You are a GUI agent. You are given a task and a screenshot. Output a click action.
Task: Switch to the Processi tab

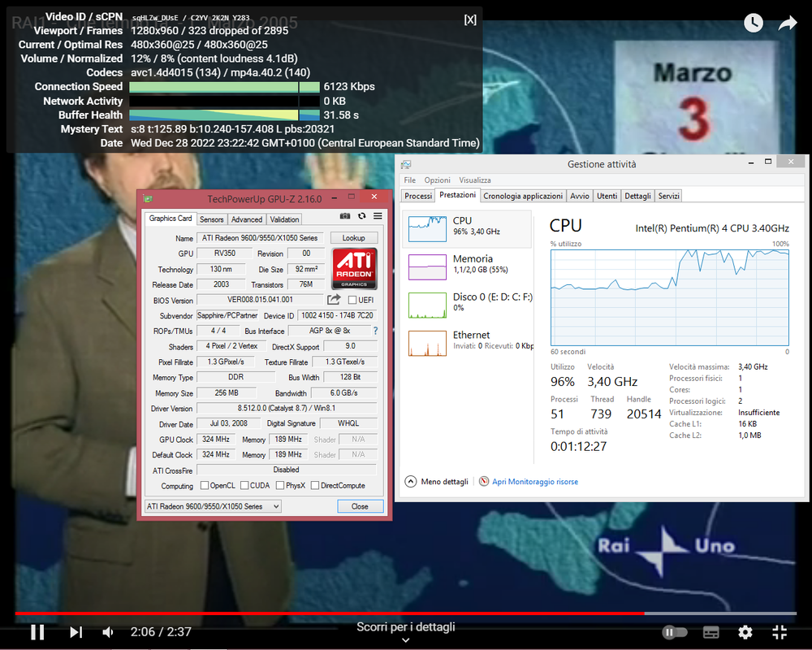(x=418, y=196)
